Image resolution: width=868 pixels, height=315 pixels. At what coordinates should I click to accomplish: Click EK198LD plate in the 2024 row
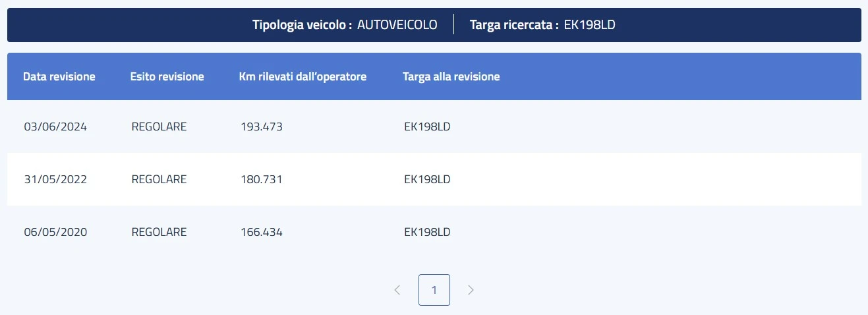pos(427,127)
